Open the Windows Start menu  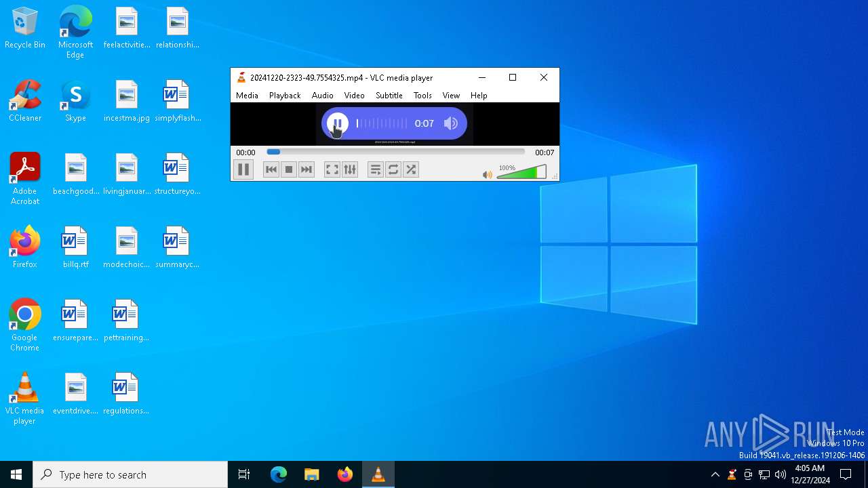[x=16, y=474]
